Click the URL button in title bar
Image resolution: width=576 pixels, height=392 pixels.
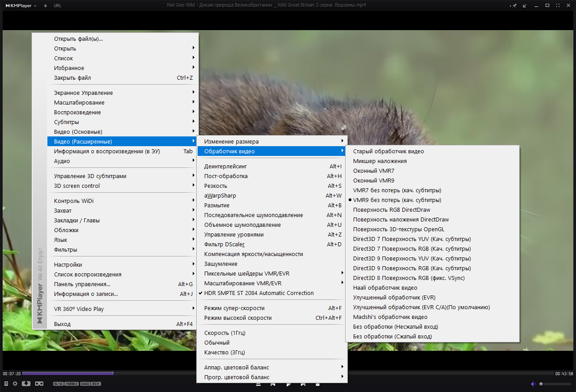point(57,6)
